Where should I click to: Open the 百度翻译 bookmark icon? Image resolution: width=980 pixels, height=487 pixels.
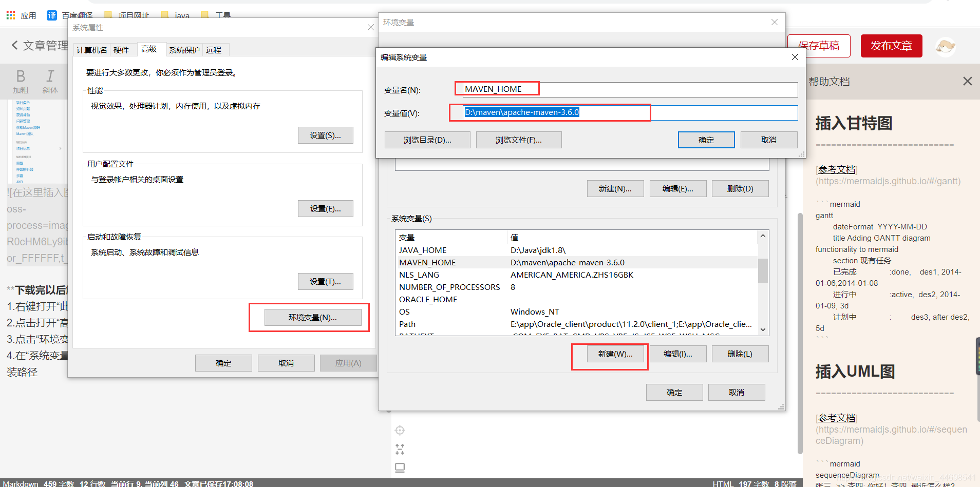point(52,15)
